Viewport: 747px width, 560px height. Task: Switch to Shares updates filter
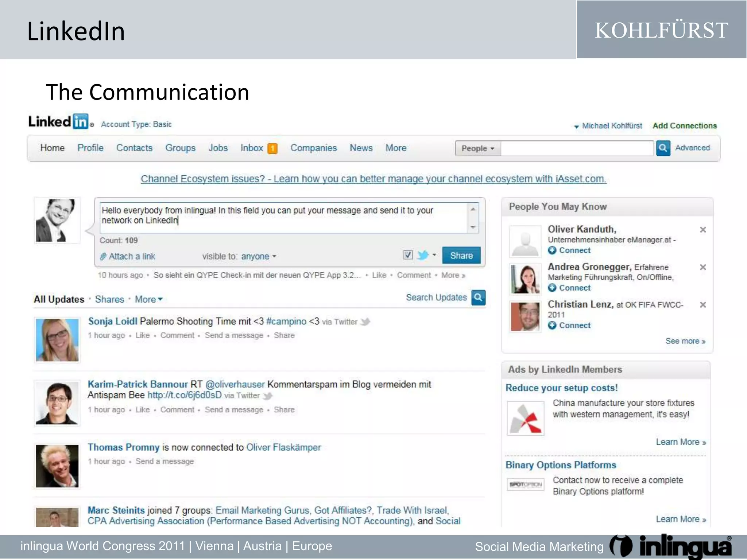point(110,299)
